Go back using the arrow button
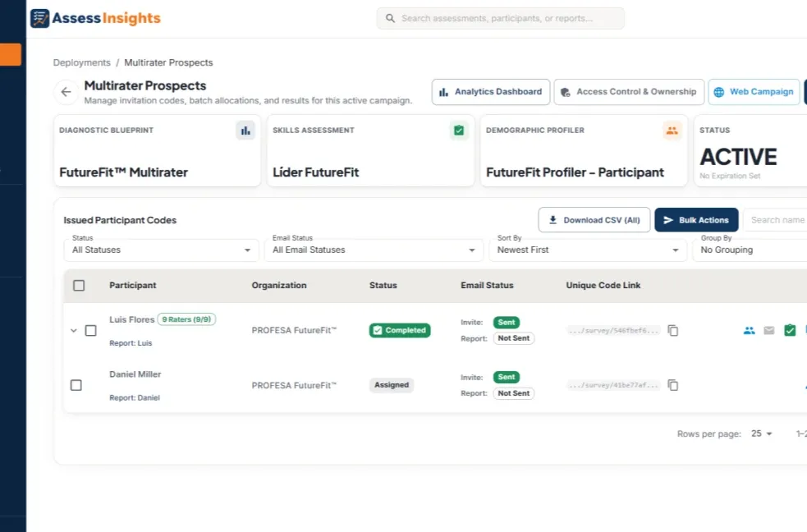The height and width of the screenshot is (532, 807). (66, 92)
